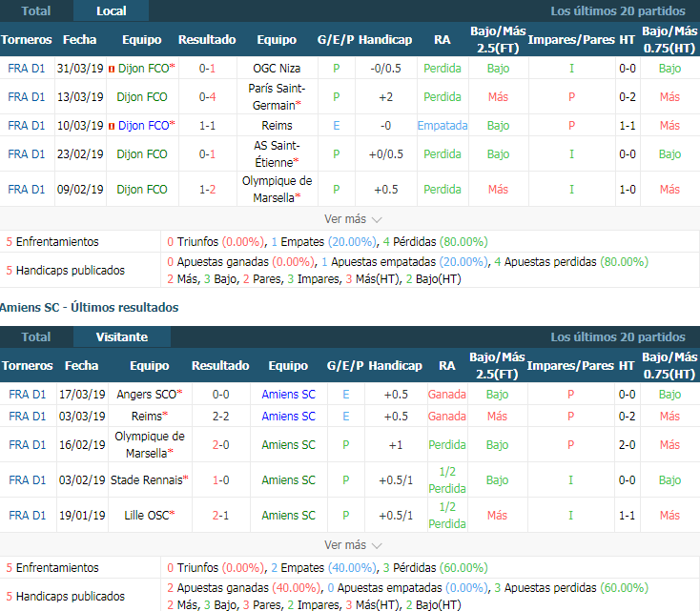The image size is (700, 611).
Task: Click FRA D1 league on 13/03/19 row
Action: pos(27,97)
